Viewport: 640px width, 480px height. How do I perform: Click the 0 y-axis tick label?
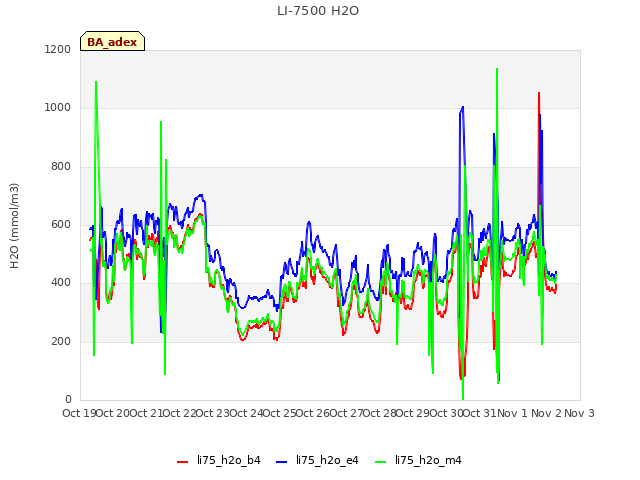tap(68, 399)
